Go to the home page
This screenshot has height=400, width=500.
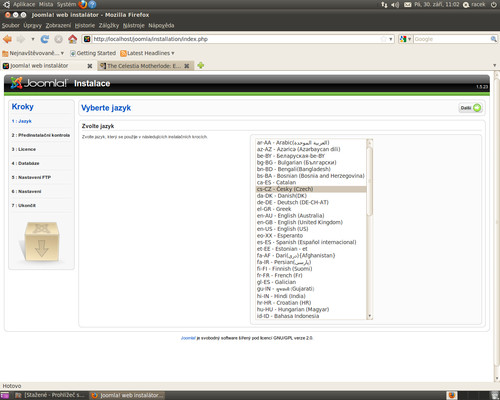pyautogui.click(x=72, y=39)
